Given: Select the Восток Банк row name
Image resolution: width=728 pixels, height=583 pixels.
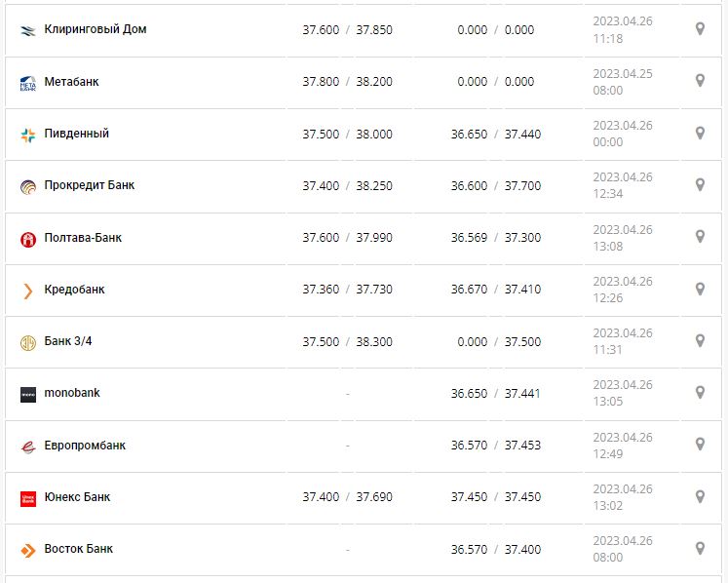Looking at the screenshot, I should 78,549.
